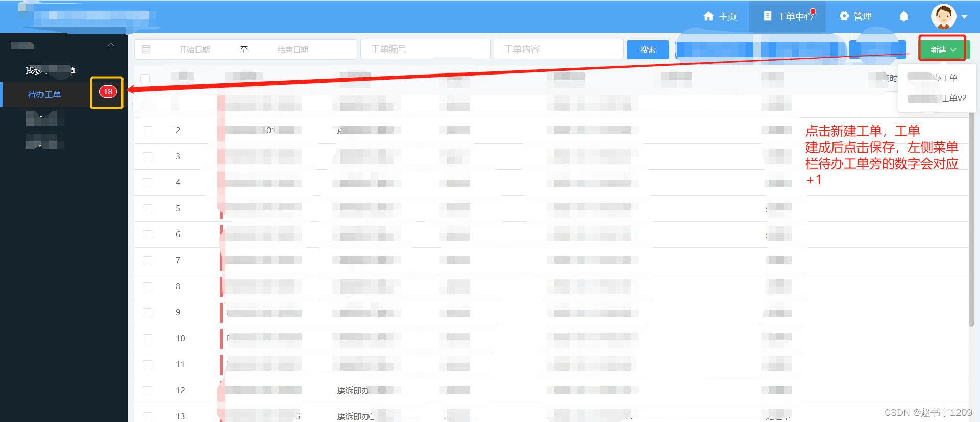
Task: Check the checkbox for row 13
Action: [148, 416]
